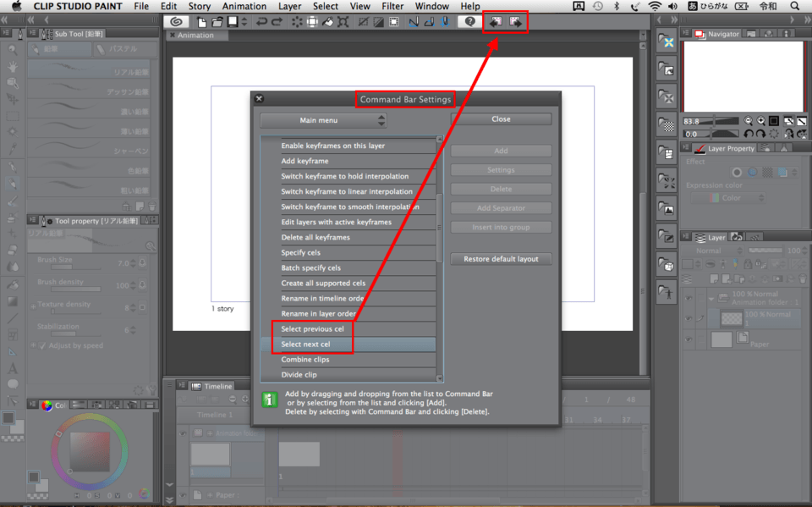The width and height of the screenshot is (812, 507).
Task: Select the Text tool A icon
Action: click(13, 368)
